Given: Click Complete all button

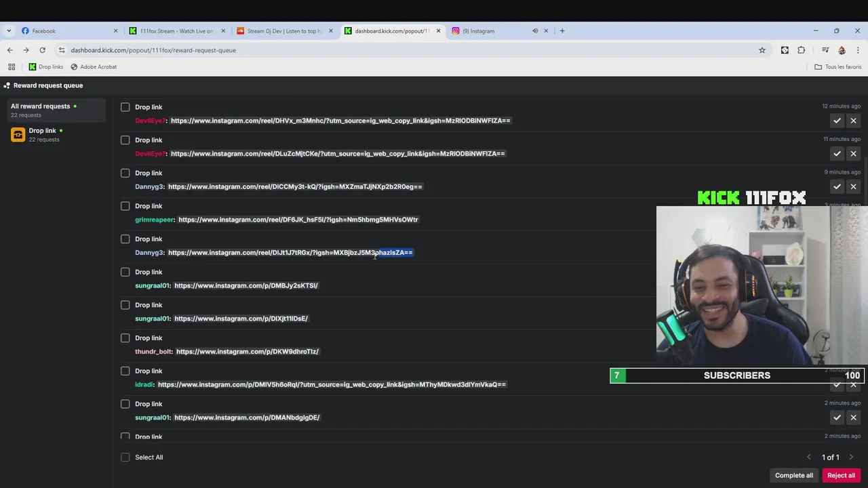Looking at the screenshot, I should click(x=794, y=475).
